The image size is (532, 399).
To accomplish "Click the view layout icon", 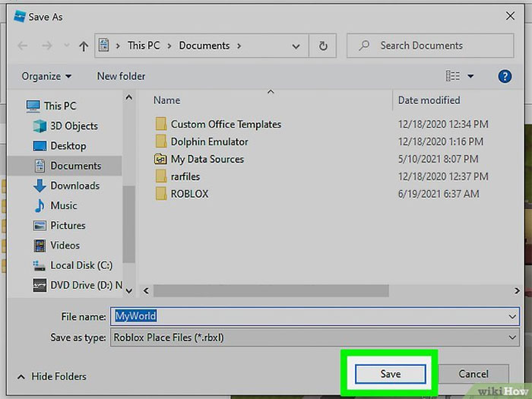I will (x=453, y=76).
